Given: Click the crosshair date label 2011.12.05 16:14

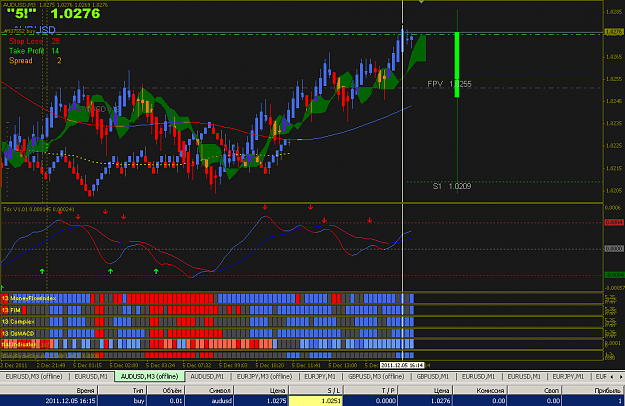Looking at the screenshot, I should (x=402, y=365).
